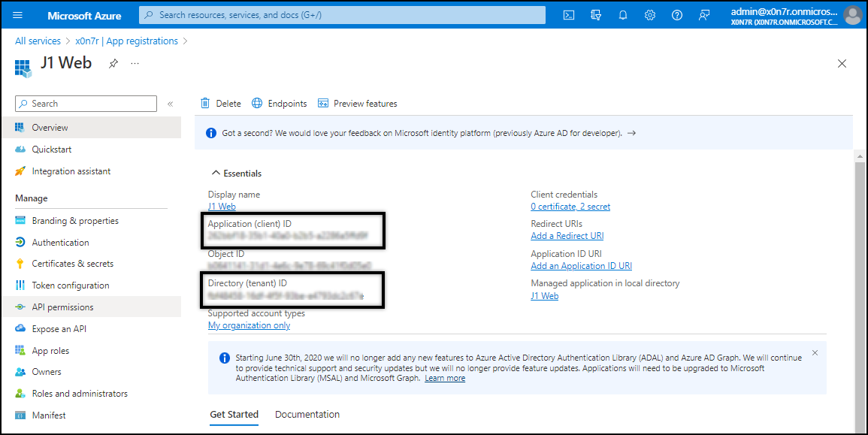The image size is (868, 435).
Task: Follow the arrow in the feedback banner
Action: pyautogui.click(x=631, y=133)
